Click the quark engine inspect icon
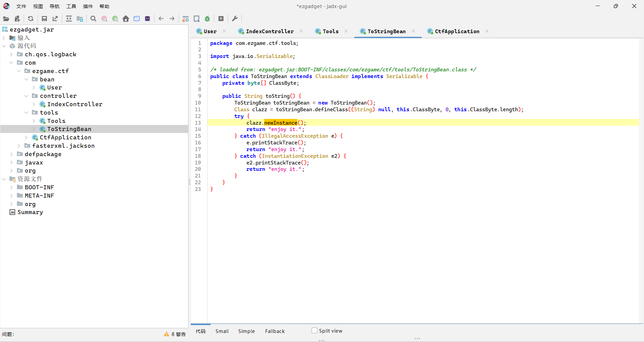Viewport: 644px width, 342px height. [x=196, y=19]
